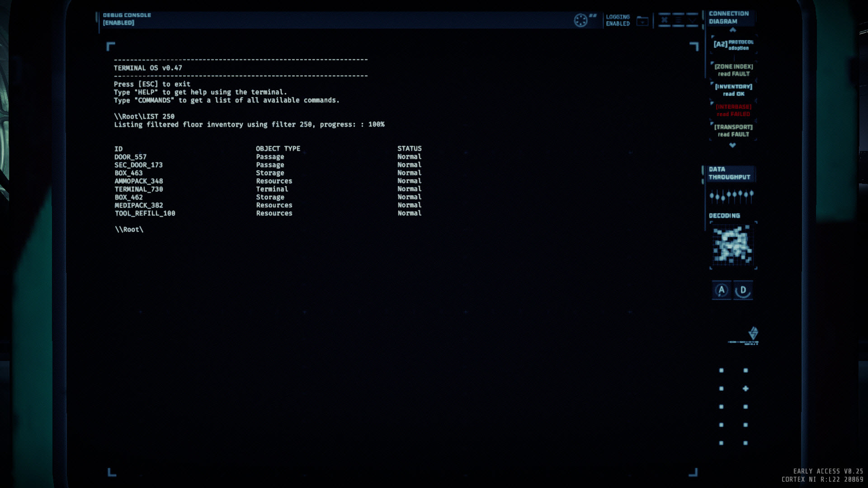Click the circular A gauge button

click(722, 290)
